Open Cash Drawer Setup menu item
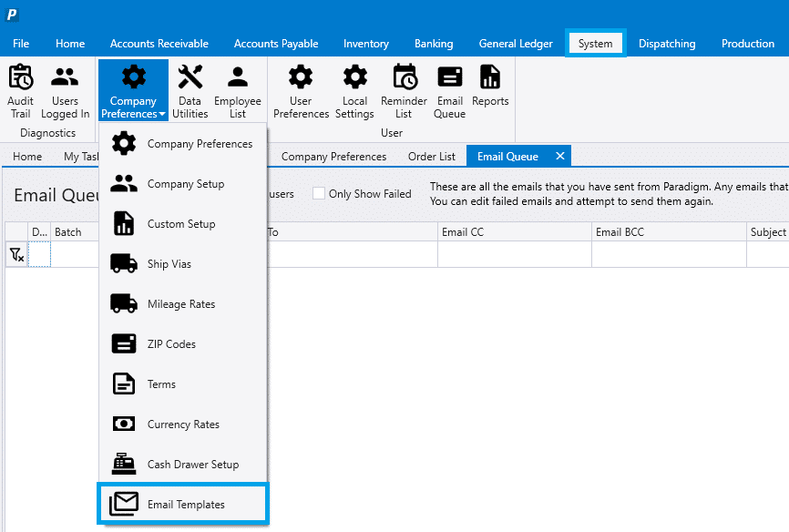Image resolution: width=789 pixels, height=532 pixels. tap(193, 465)
